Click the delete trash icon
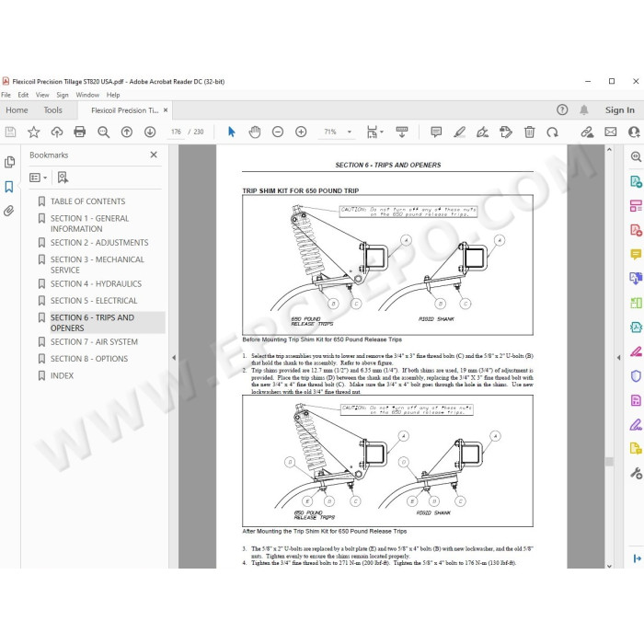Image resolution: width=644 pixels, height=644 pixels. [529, 132]
